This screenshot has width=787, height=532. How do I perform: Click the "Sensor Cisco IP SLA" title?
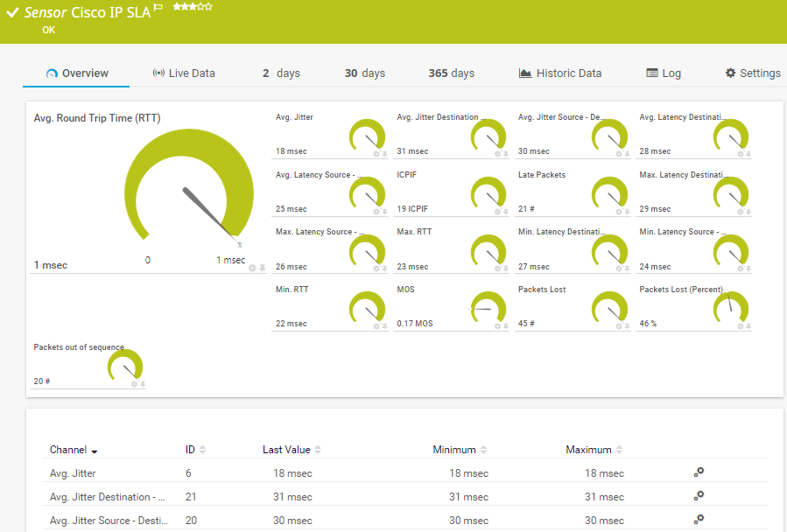pos(88,12)
